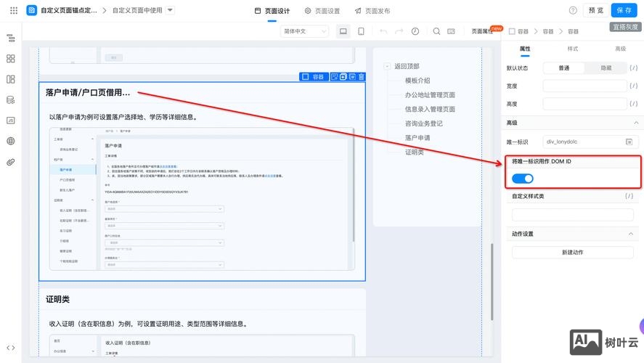Open the 页面属性 link
Screen dimensions: 644x363
coord(482,31)
